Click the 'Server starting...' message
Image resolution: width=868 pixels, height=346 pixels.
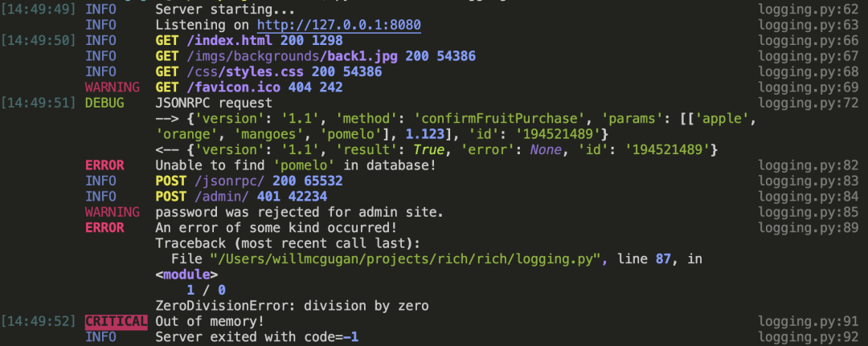pos(225,10)
